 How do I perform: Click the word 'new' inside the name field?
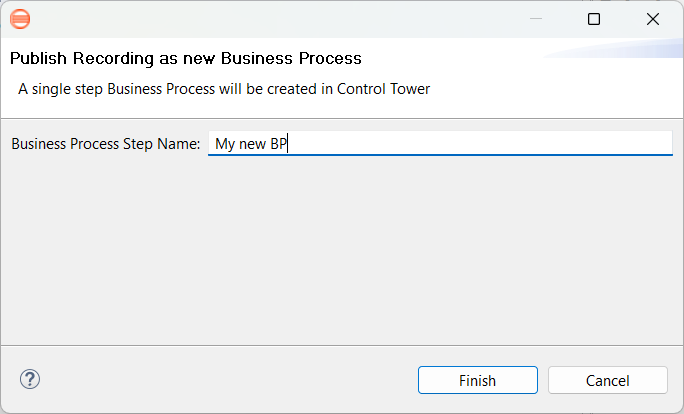(x=253, y=144)
